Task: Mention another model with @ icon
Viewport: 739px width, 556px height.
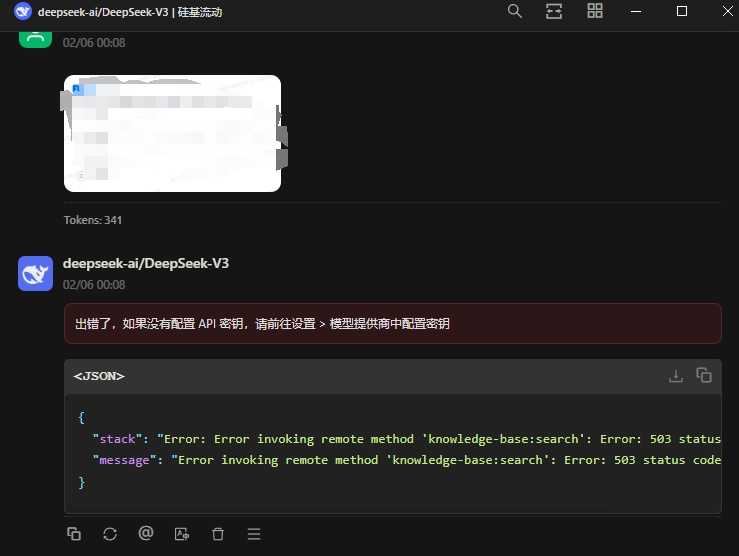Action: [x=146, y=533]
